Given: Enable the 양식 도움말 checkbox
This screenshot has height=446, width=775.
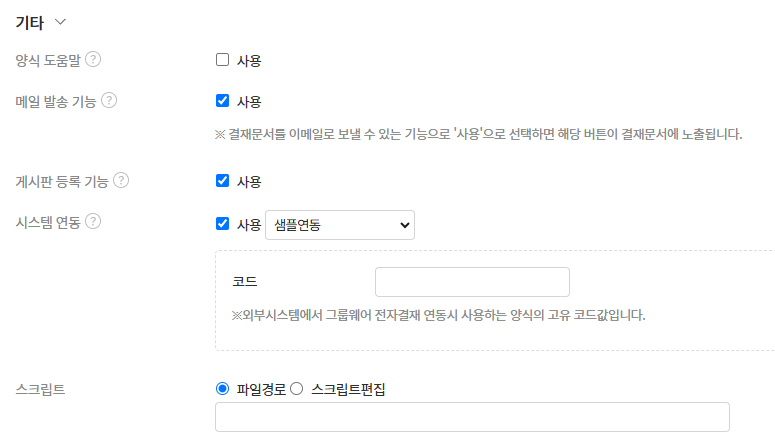Looking at the screenshot, I should click(x=223, y=59).
